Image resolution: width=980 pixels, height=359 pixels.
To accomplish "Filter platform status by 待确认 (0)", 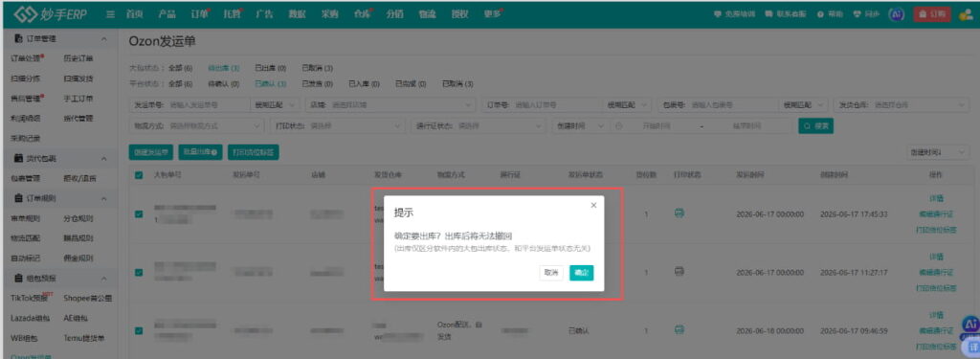I will coord(223,83).
